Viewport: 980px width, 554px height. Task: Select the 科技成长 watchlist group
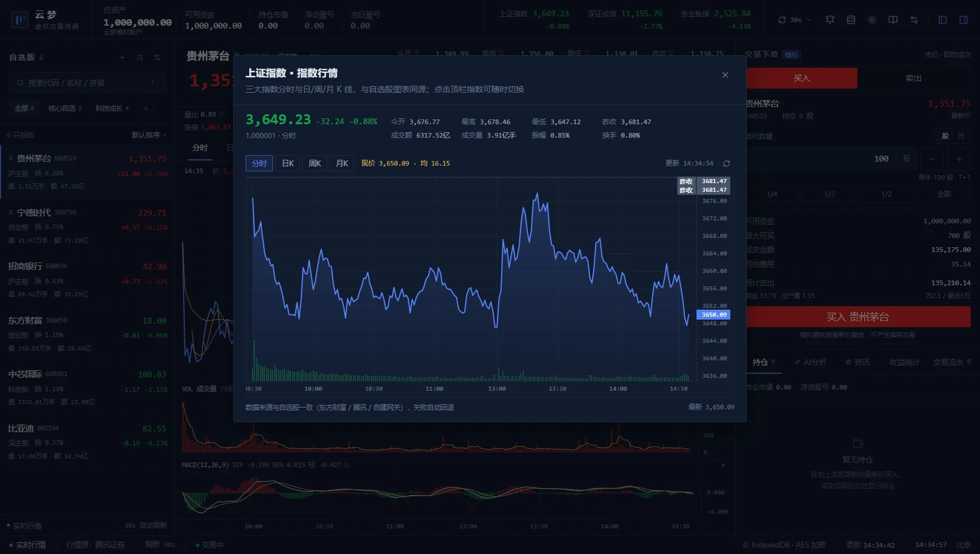pyautogui.click(x=112, y=108)
